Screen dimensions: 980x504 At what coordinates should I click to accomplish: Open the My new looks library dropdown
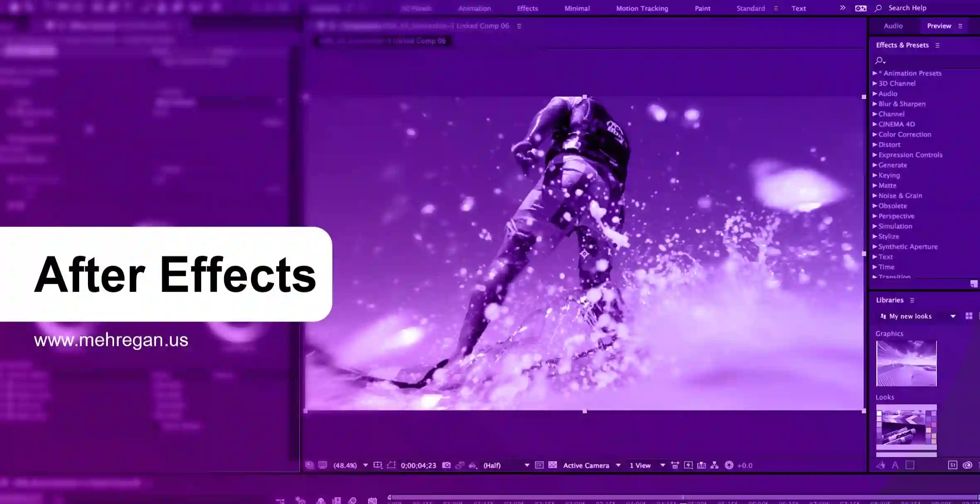click(918, 316)
